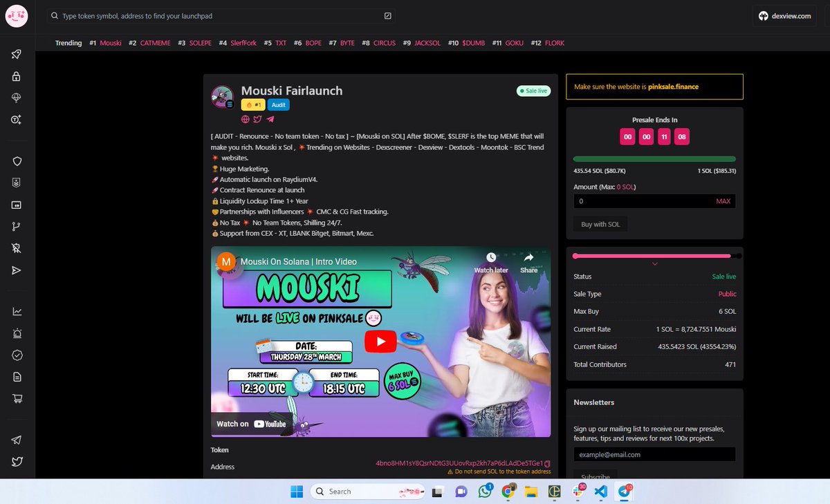Open trending token GOKU

(514, 43)
